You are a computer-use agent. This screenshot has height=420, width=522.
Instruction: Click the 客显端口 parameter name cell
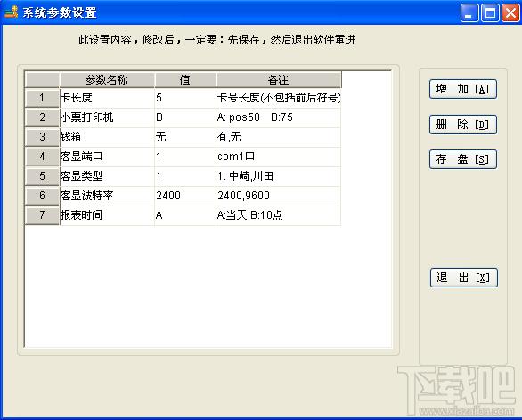(107, 157)
